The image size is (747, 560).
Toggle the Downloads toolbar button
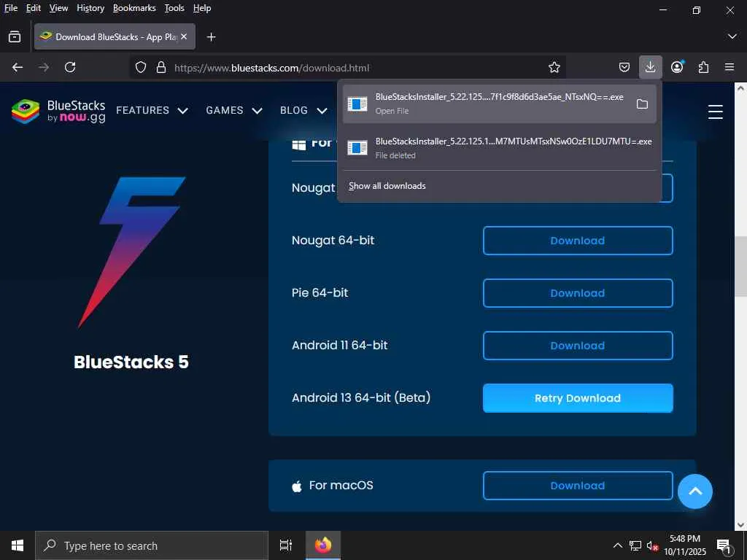[650, 67]
